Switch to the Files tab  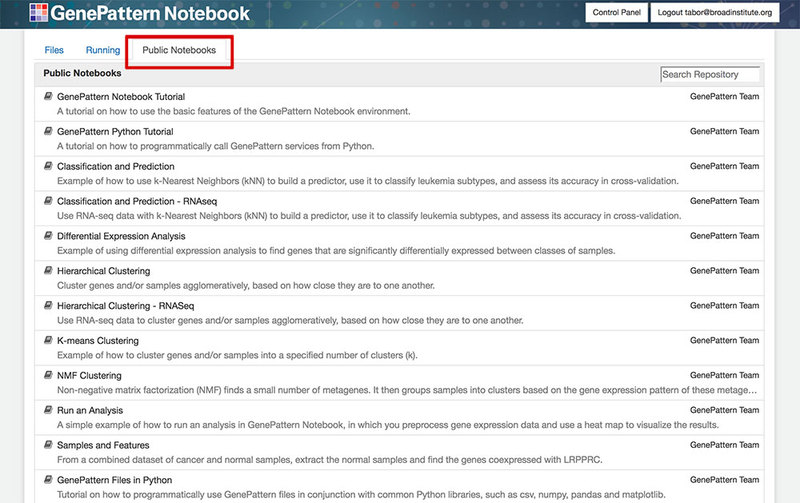pos(54,50)
